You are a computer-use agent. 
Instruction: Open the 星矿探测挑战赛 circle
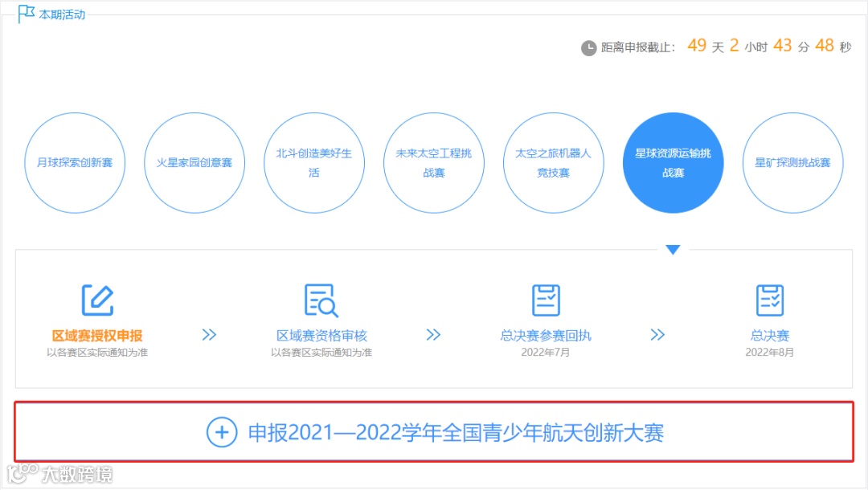(792, 162)
